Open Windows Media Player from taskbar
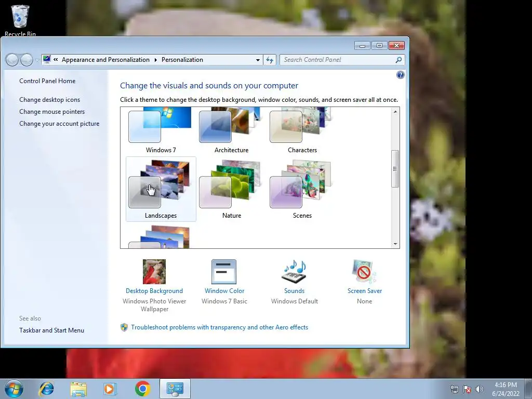Image resolution: width=532 pixels, height=399 pixels. pyautogui.click(x=110, y=389)
